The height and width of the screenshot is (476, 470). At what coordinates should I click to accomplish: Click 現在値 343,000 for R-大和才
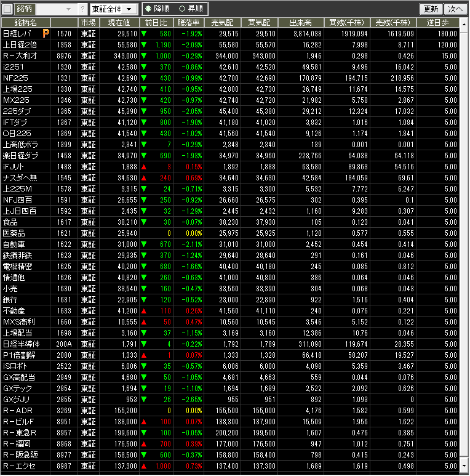[x=125, y=56]
